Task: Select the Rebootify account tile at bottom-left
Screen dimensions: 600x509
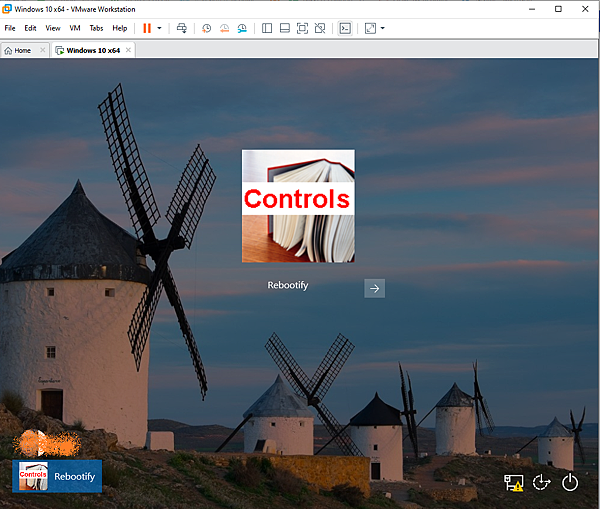Action: pyautogui.click(x=57, y=476)
